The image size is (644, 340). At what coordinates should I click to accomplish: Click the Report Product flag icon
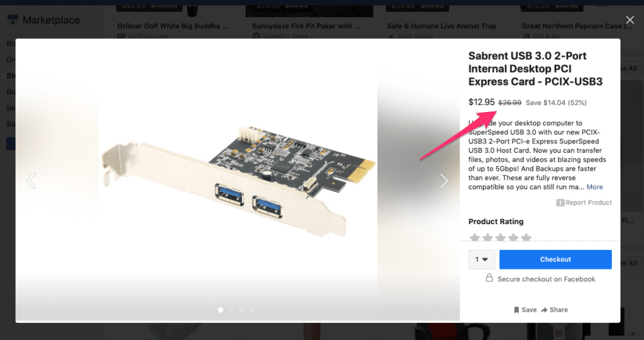click(x=560, y=203)
